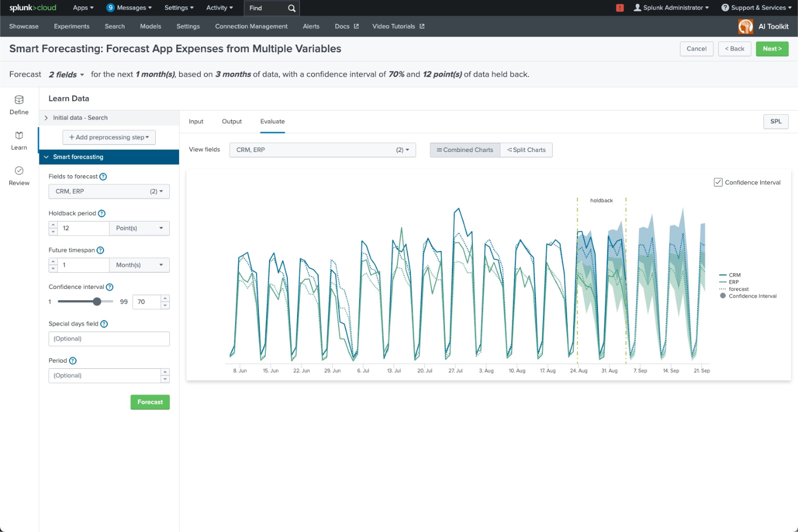Open the Experiments nav item
The width and height of the screenshot is (798, 532).
tap(72, 26)
